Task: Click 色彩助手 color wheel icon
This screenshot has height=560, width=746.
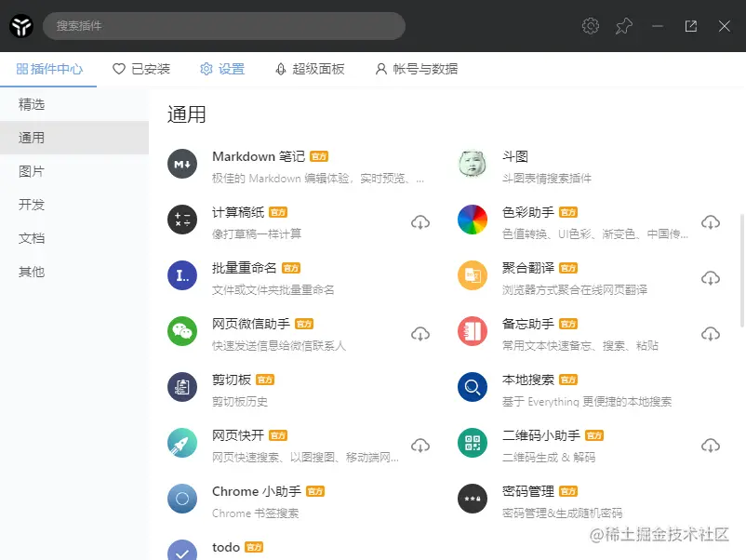Action: pos(473,220)
